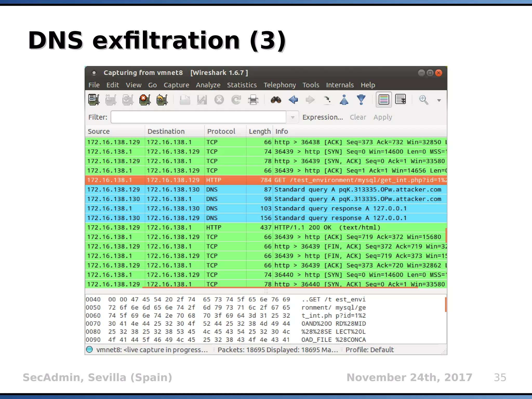This screenshot has height=399, width=532.
Task: Open the capture interfaces list icon
Action: [x=94, y=99]
